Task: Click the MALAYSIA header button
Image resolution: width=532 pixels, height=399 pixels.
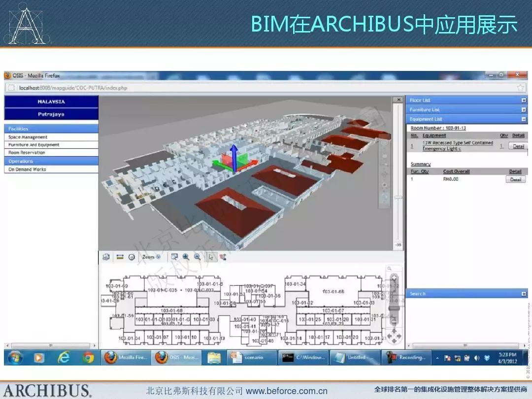Action: (x=51, y=101)
